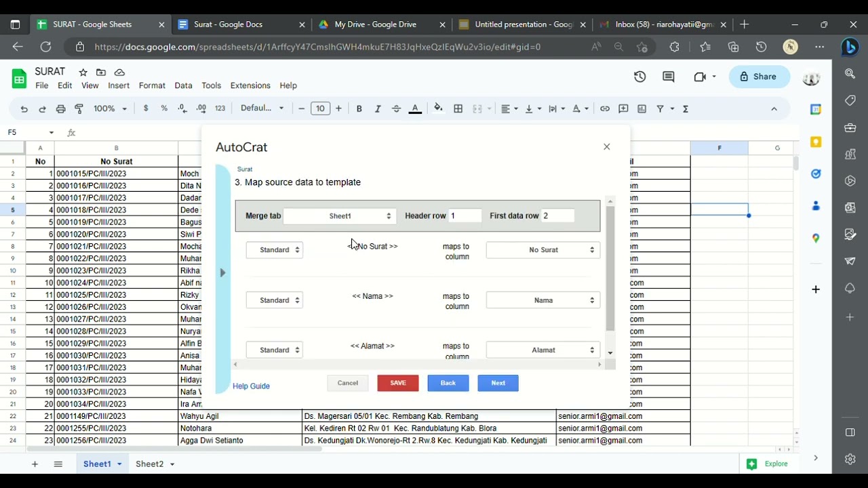The height and width of the screenshot is (488, 868).
Task: Open the all sheets list
Action: [x=58, y=464]
